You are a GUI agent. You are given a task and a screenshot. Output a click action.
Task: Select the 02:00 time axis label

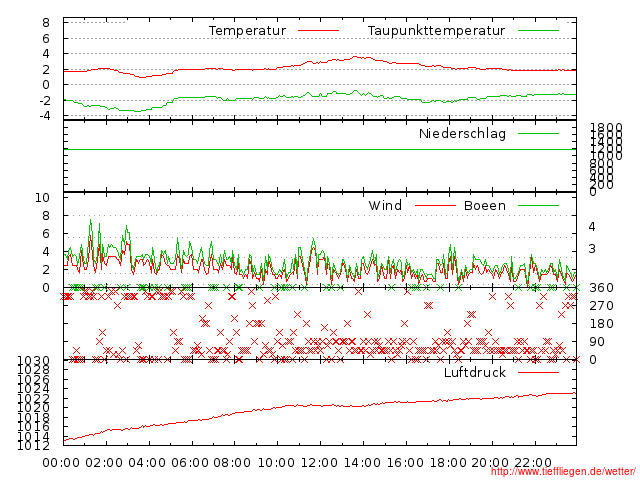coord(104,463)
